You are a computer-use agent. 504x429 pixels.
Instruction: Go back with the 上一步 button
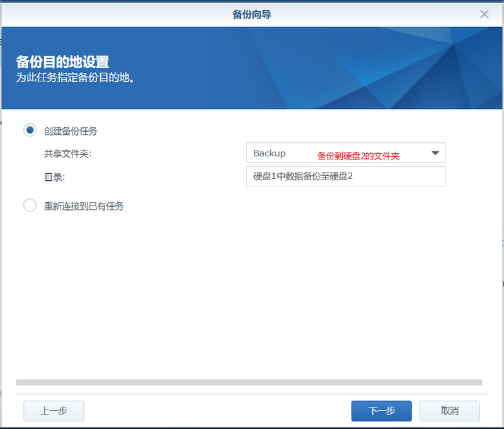coord(54,411)
